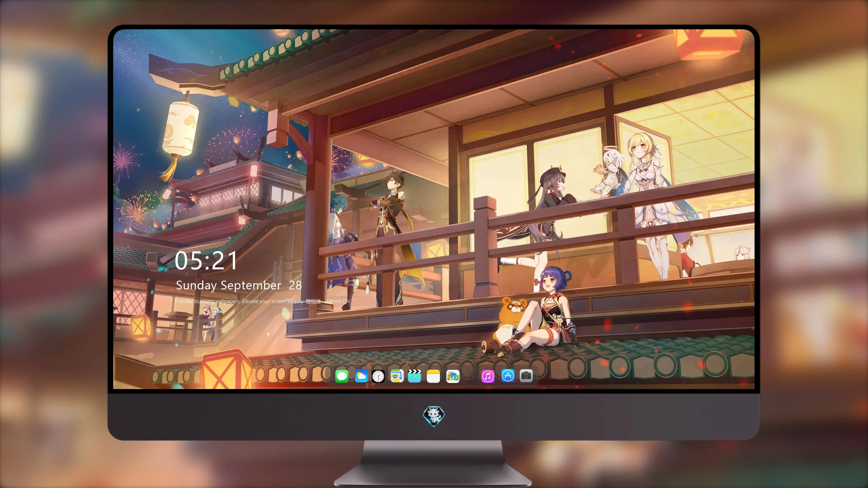The width and height of the screenshot is (868, 488).
Task: Open the Maps app icon
Action: coord(397,376)
